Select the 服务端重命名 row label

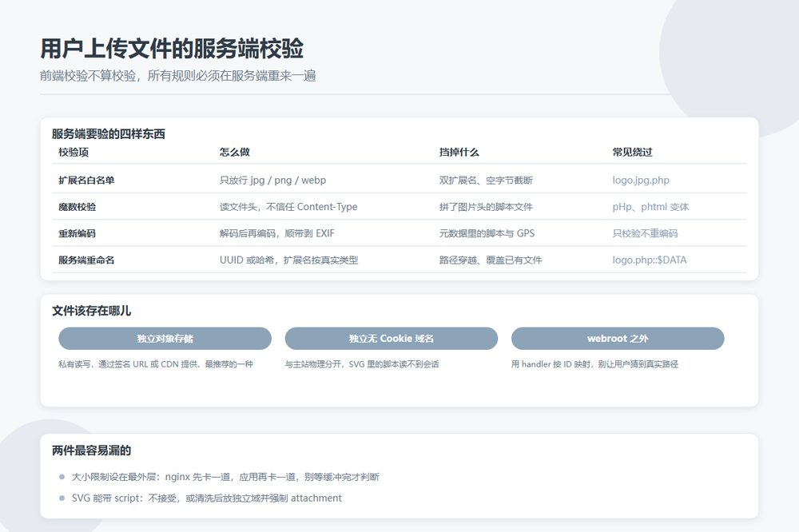click(x=86, y=260)
